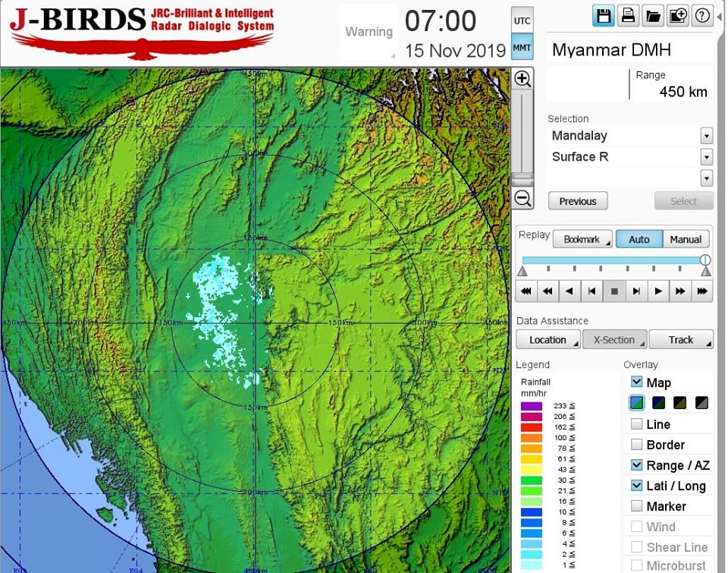The height and width of the screenshot is (573, 728).
Task: Open the folder icon in top toolbar
Action: click(652, 15)
